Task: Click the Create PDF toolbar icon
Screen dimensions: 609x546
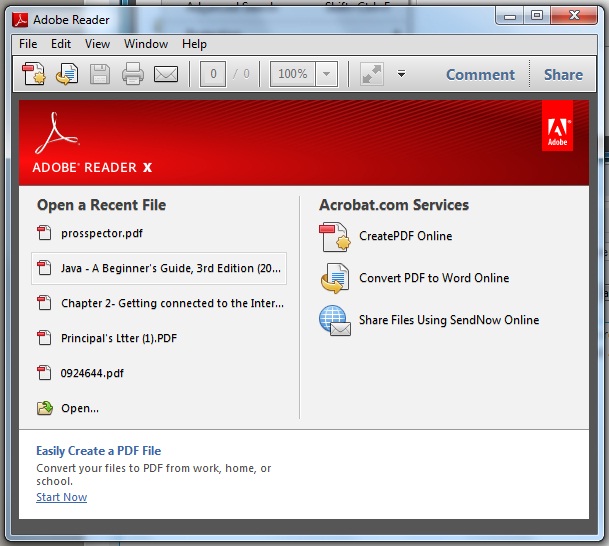Action: tap(35, 74)
